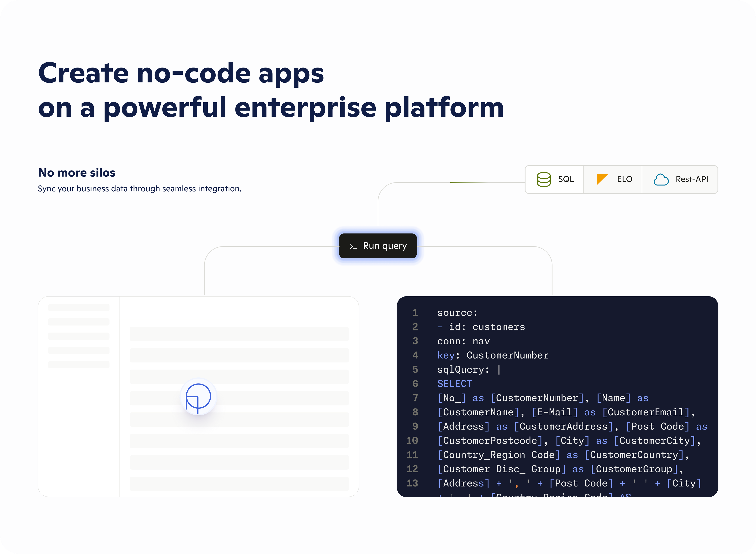Click the blue Rest-API cloud icon
756x554 pixels.
click(661, 179)
